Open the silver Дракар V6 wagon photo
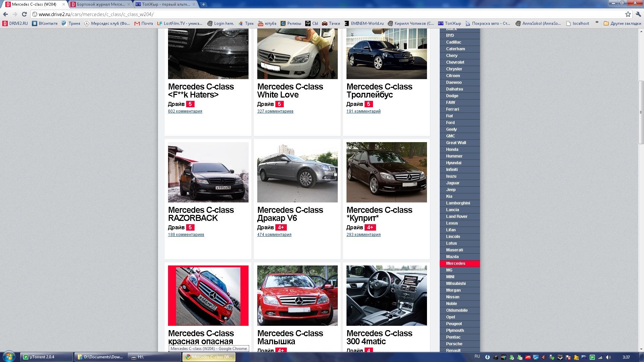This screenshot has height=362, width=644. (x=298, y=172)
